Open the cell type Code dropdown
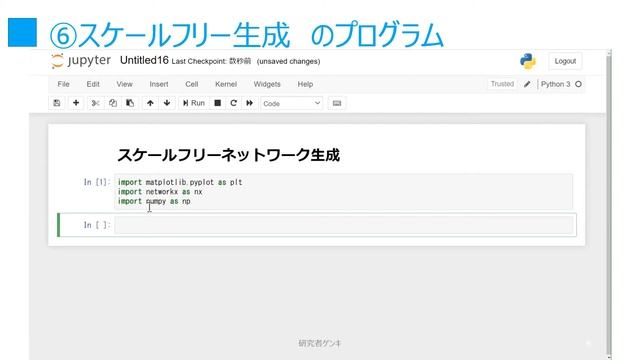This screenshot has height=360, width=640. point(291,104)
